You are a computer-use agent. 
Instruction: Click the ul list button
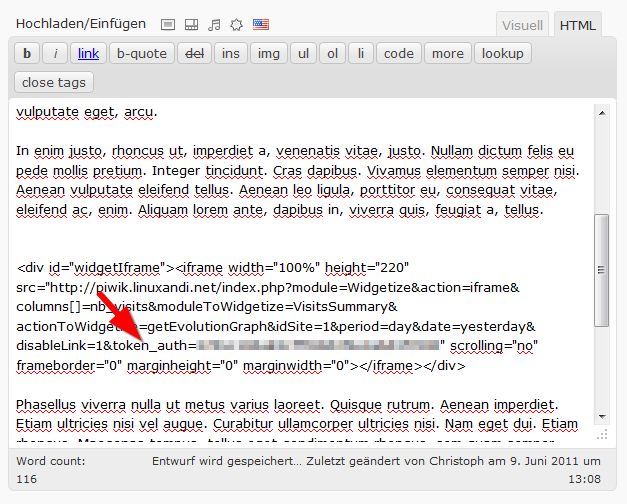click(x=304, y=53)
